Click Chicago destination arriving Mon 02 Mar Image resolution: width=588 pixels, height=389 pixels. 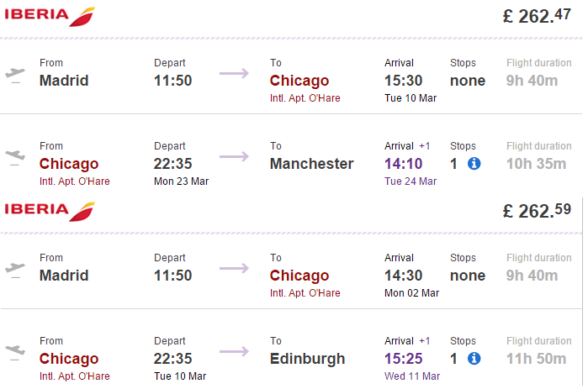click(x=299, y=276)
